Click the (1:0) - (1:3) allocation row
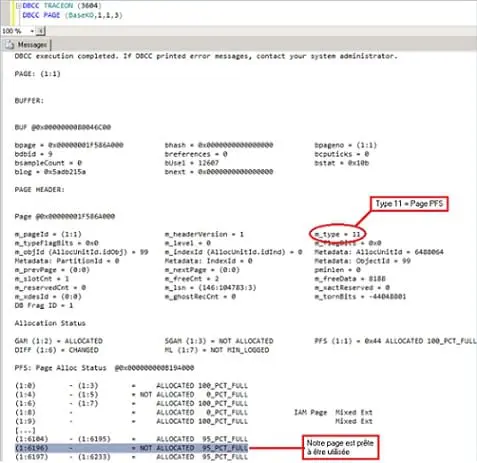Viewport: 477px width, 463px height. point(131,386)
